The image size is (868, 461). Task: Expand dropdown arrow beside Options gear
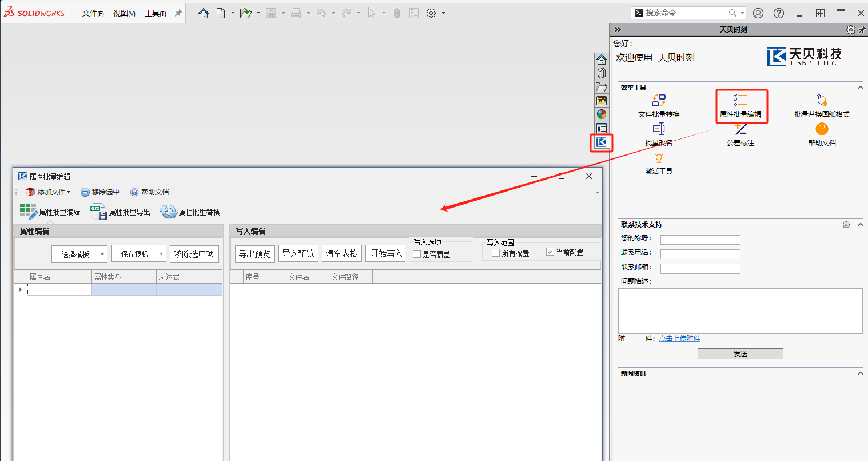(x=443, y=13)
